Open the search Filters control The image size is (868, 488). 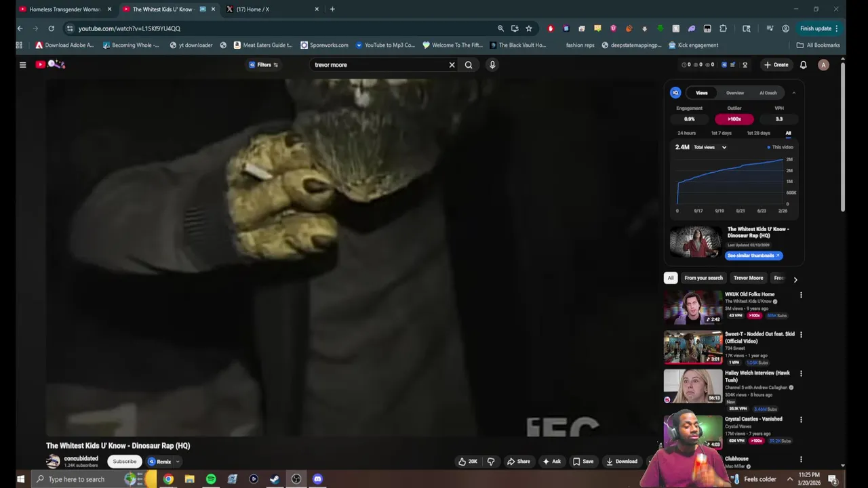pyautogui.click(x=264, y=65)
